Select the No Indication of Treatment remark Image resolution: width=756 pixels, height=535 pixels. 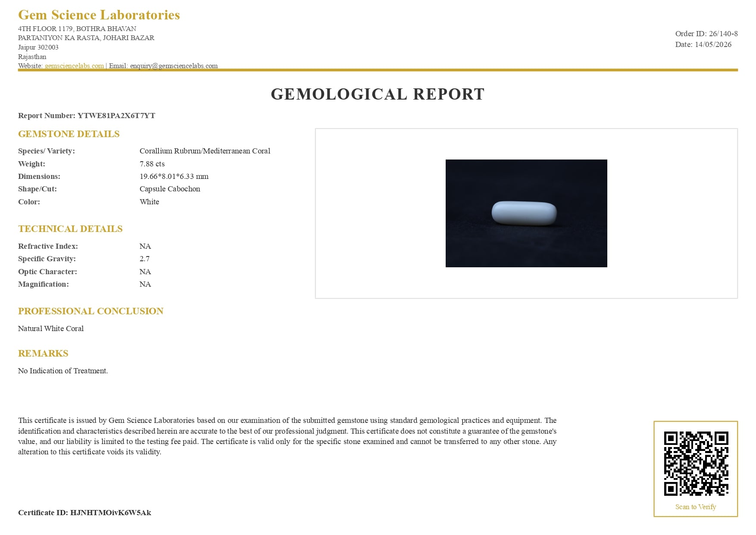[x=63, y=371]
